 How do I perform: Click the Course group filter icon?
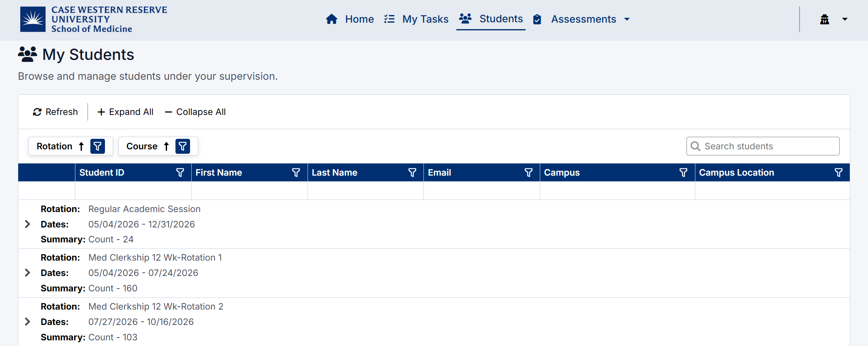tap(183, 146)
